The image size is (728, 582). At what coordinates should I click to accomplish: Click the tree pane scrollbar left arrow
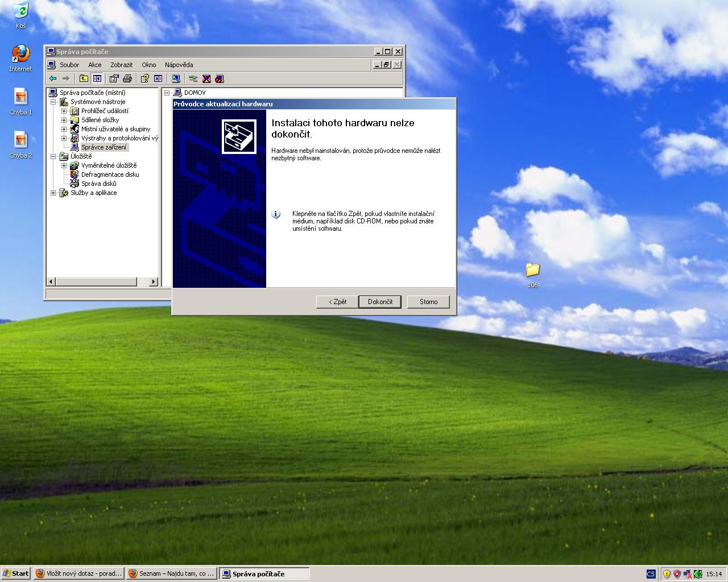(x=51, y=281)
